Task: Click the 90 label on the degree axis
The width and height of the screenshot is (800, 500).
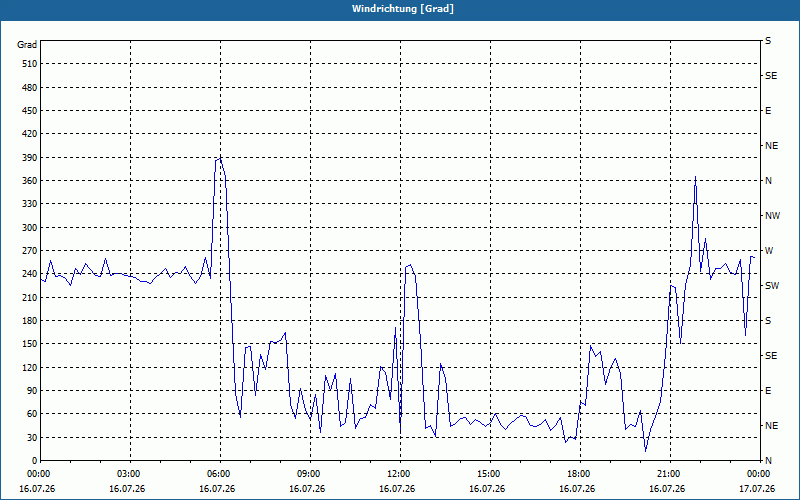Action: click(32, 391)
